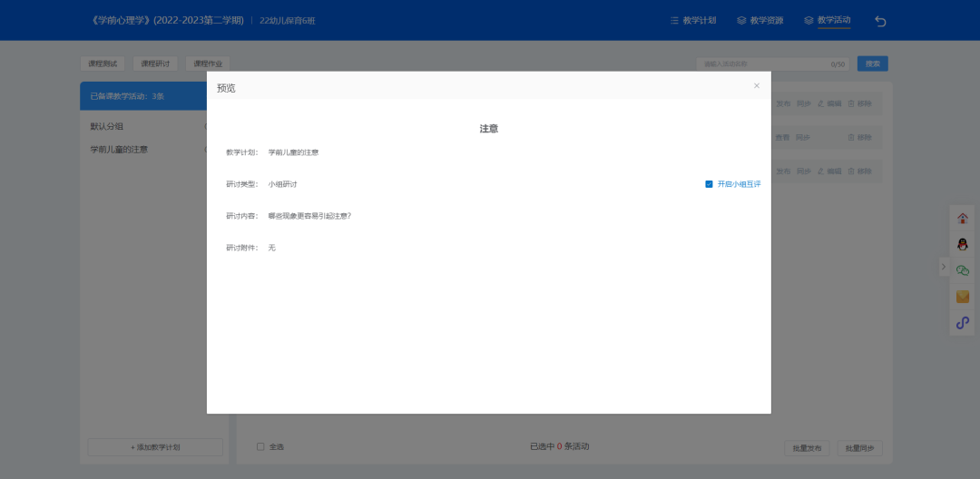
Task: Click the back arrow icon in header
Action: click(x=880, y=21)
